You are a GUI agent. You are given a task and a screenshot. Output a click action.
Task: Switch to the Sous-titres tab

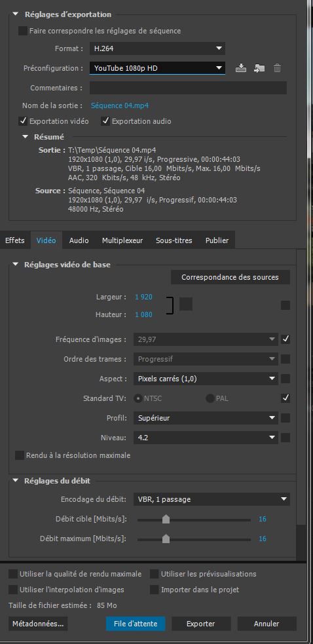pos(174,240)
